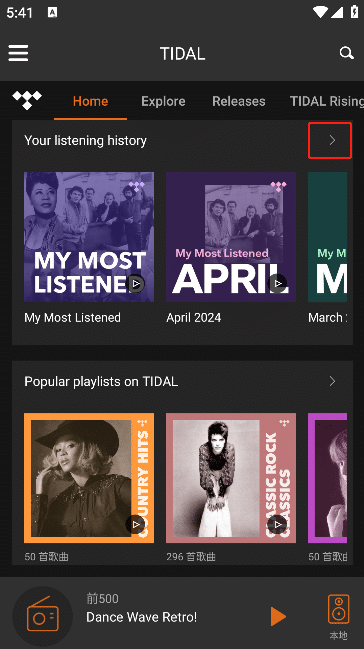The width and height of the screenshot is (364, 649).
Task: Tap the search magnifier icon
Action: tap(346, 53)
